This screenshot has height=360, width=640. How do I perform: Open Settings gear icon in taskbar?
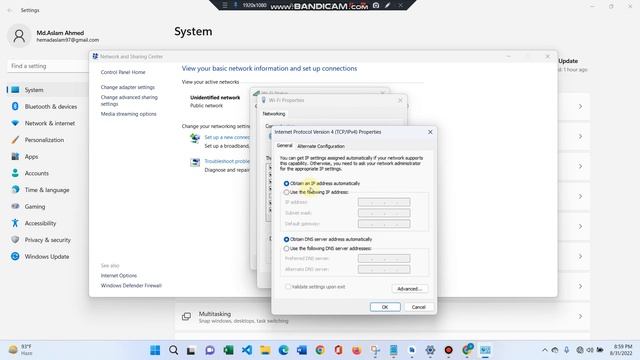click(x=430, y=350)
